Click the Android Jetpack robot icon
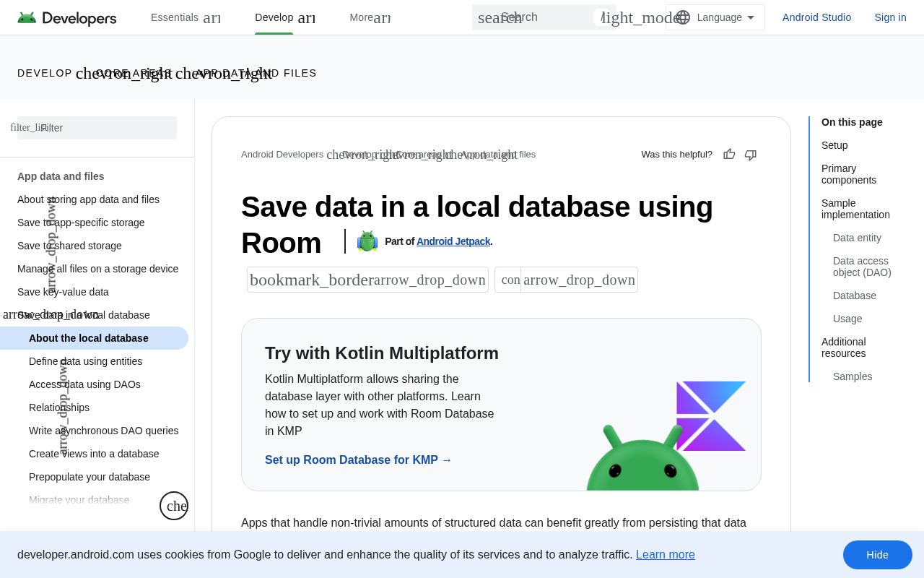This screenshot has height=578, width=924. click(x=367, y=241)
